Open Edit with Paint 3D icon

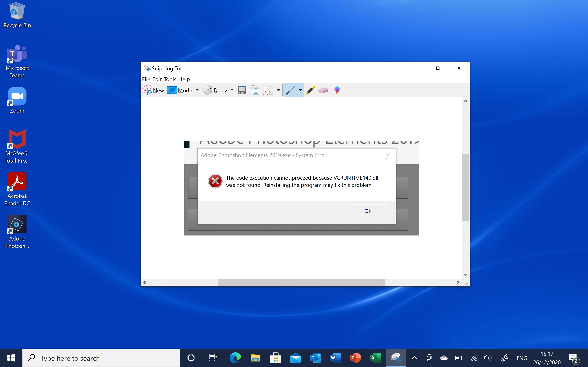point(337,90)
